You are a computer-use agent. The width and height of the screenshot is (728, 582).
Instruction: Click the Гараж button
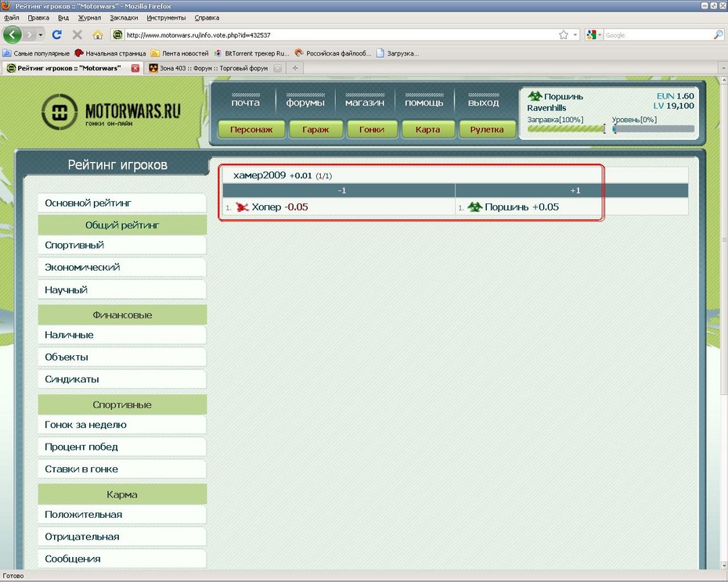(315, 130)
